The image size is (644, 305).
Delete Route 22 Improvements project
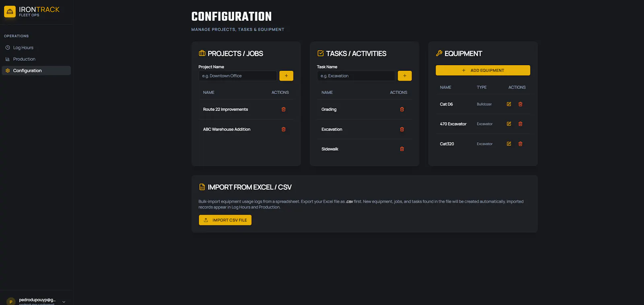283,109
